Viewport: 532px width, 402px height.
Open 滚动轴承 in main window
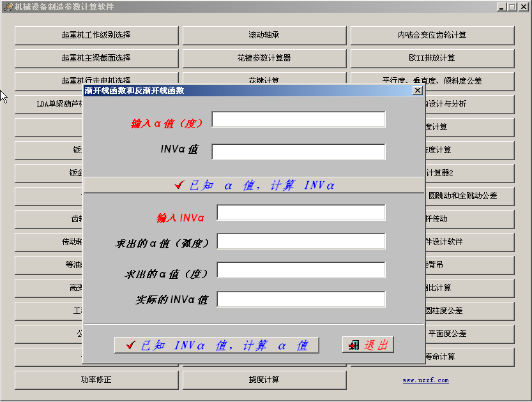(264, 35)
